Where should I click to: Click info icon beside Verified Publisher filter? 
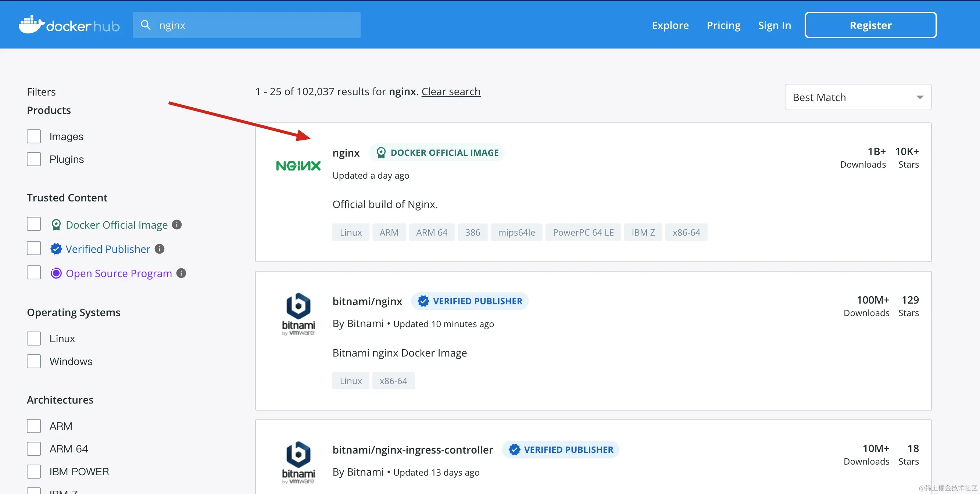pyautogui.click(x=160, y=249)
